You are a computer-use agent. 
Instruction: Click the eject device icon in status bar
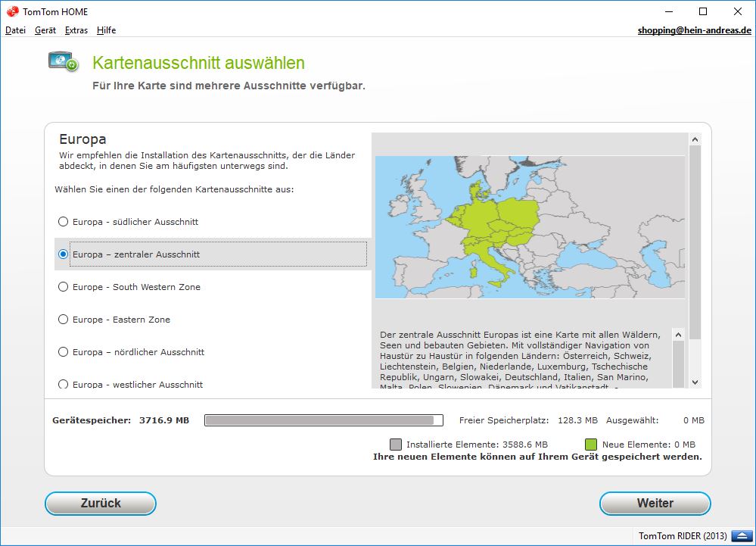[x=739, y=536]
